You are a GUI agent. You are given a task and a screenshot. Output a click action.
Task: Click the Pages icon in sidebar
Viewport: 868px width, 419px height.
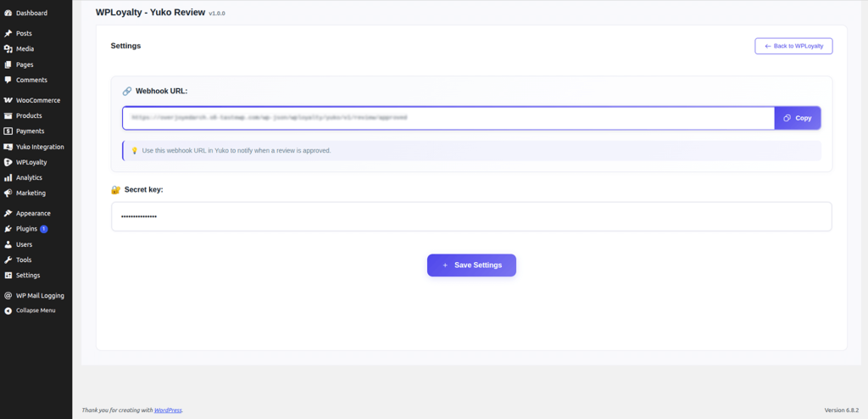tap(8, 64)
